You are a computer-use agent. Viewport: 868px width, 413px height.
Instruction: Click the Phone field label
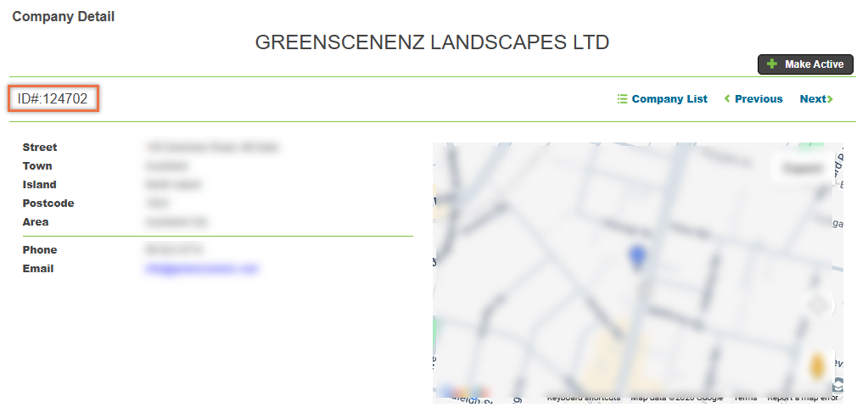40,249
